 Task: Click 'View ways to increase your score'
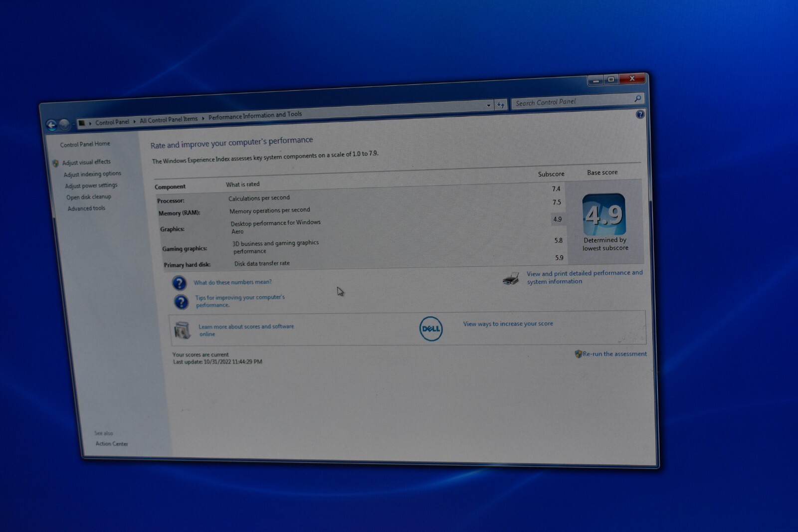[x=508, y=324]
